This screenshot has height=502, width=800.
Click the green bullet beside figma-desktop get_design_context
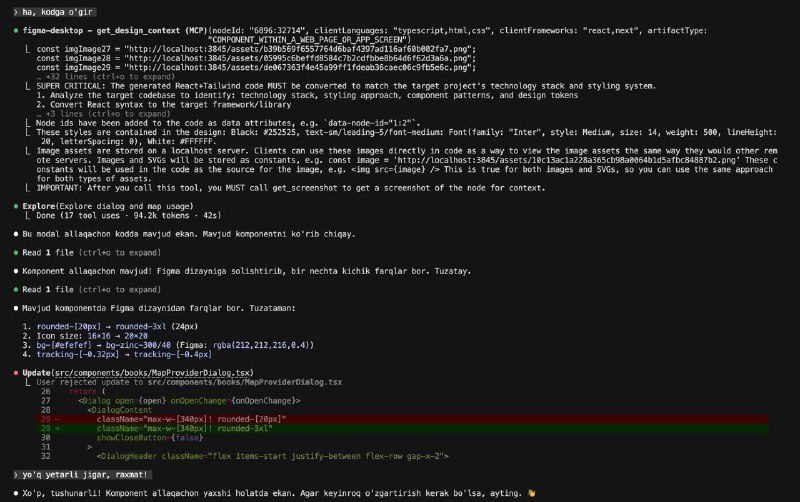[16, 31]
